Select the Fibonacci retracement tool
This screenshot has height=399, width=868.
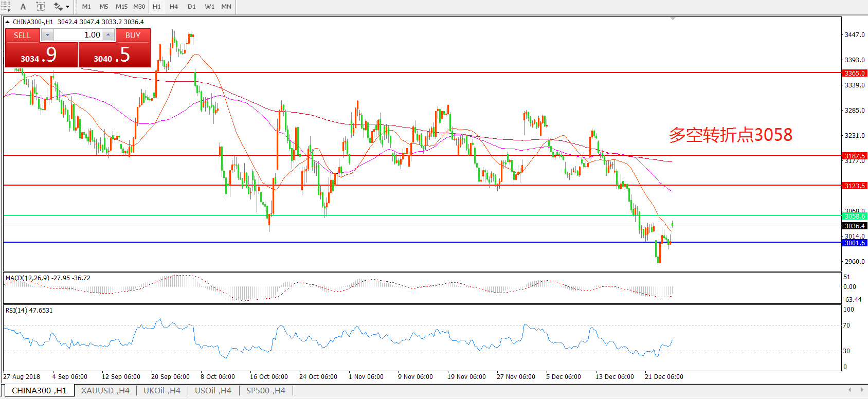coord(6,7)
